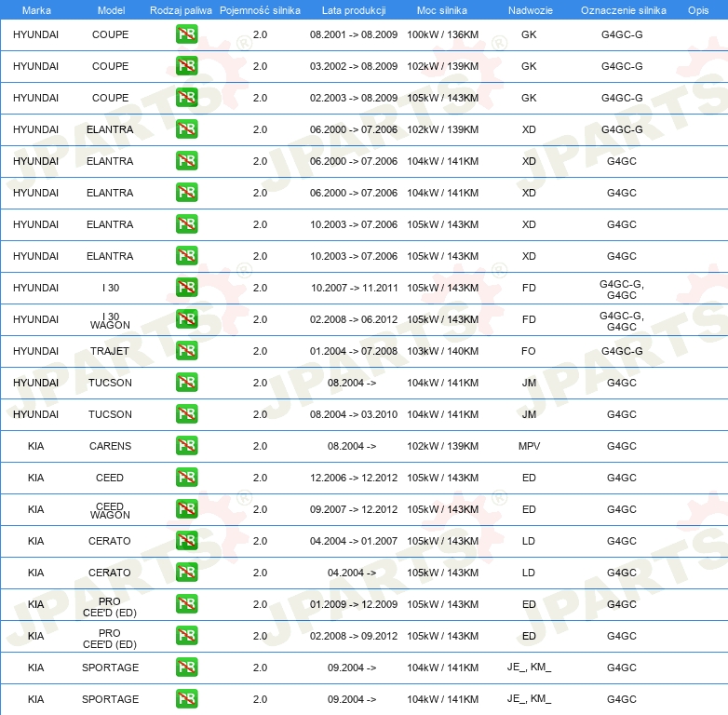The image size is (728, 715).
Task: Click engine code G4GC-G in Trajet row
Action: (622, 351)
